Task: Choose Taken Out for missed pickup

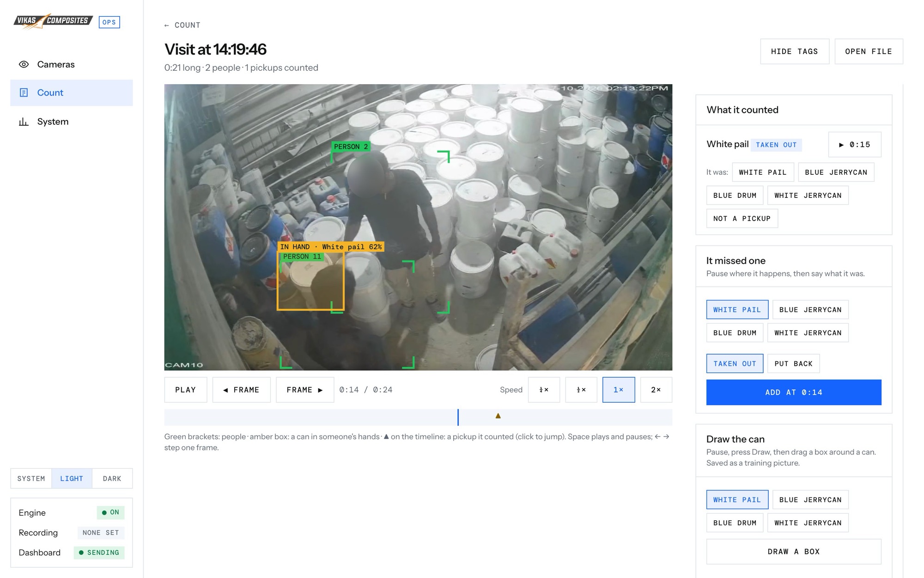Action: tap(735, 364)
